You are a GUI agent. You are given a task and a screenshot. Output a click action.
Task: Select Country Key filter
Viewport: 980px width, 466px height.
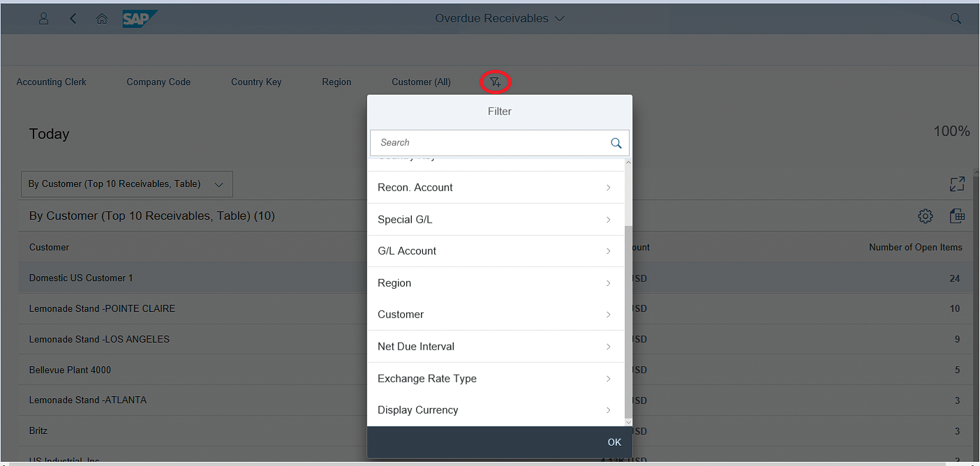click(x=256, y=82)
